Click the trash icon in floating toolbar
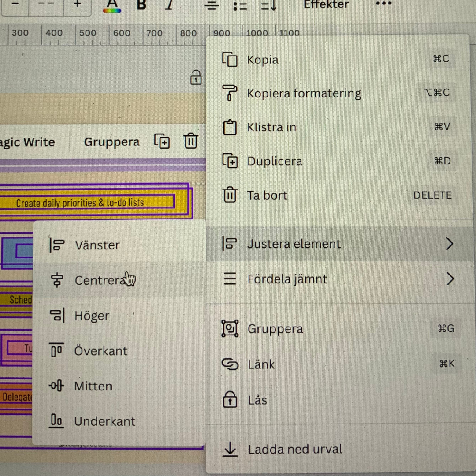Image resolution: width=476 pixels, height=476 pixels. point(190,141)
